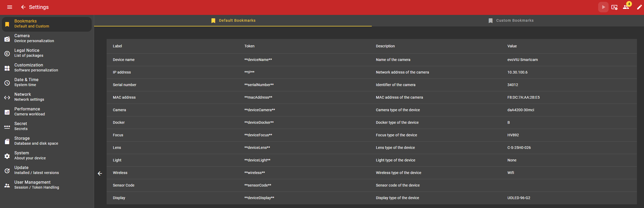
Task: Click the Storage SD card icon
Action: (7, 142)
